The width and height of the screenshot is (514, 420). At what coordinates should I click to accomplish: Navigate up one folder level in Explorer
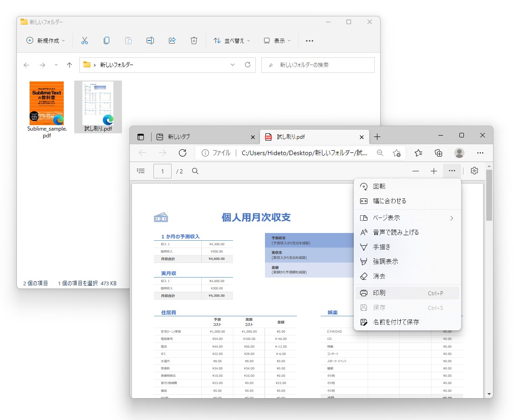(x=69, y=65)
